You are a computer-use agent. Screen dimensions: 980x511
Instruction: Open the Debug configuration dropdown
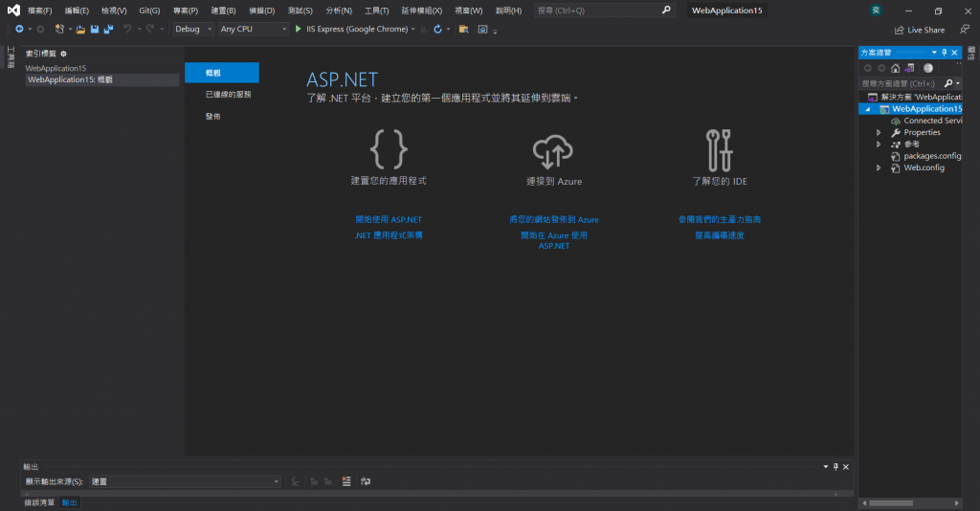pyautogui.click(x=193, y=30)
